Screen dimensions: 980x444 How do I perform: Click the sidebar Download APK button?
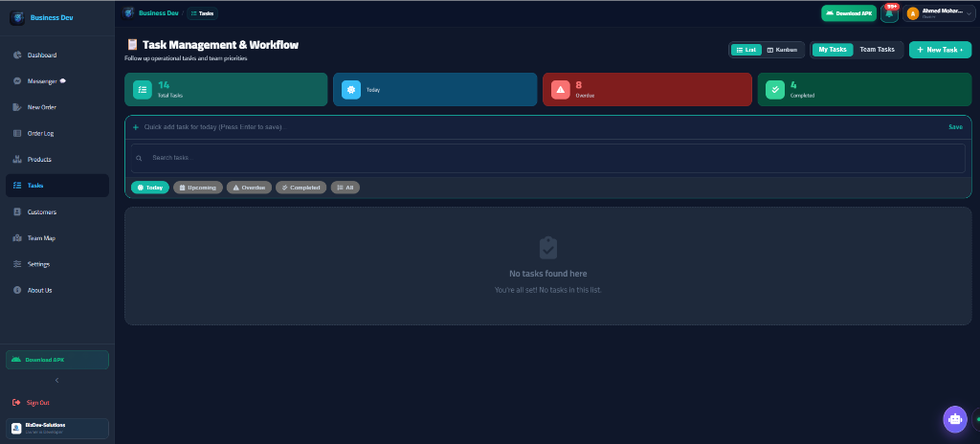[56, 360]
